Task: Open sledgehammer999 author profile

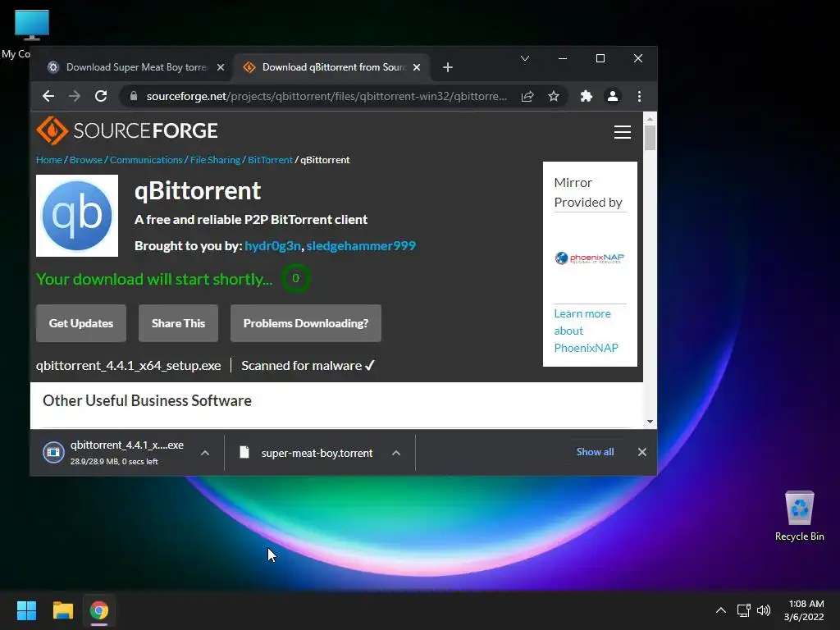Action: point(361,246)
